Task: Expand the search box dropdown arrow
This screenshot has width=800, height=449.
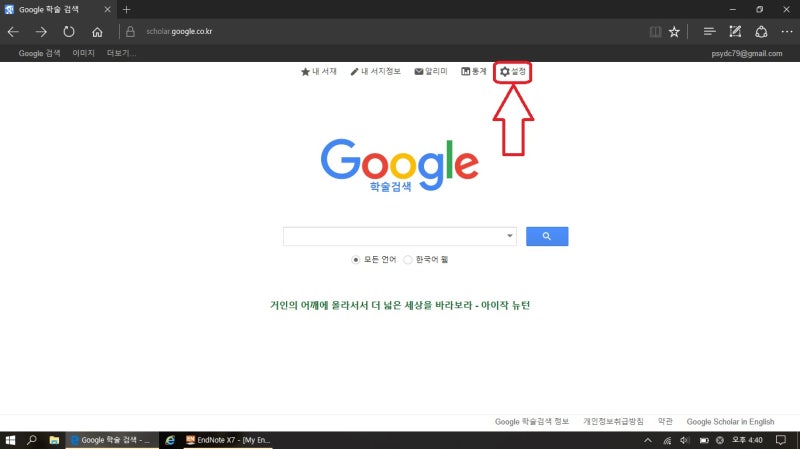Action: coord(509,236)
